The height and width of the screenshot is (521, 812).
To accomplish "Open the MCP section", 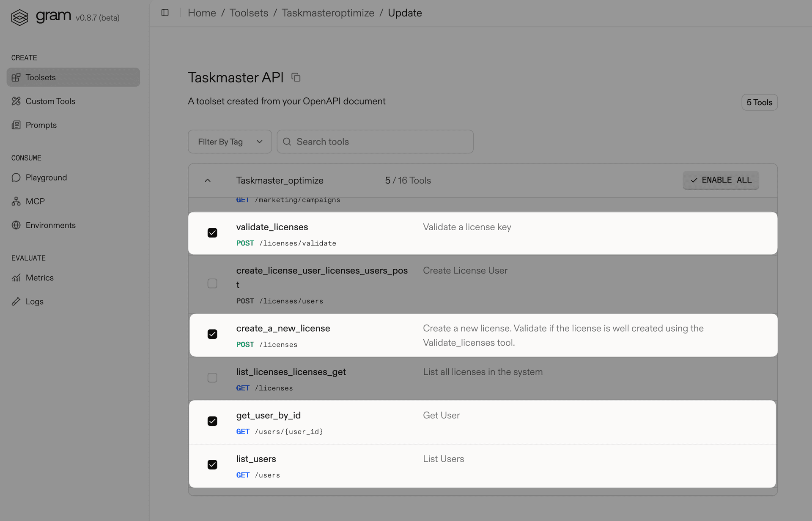I will click(x=35, y=201).
